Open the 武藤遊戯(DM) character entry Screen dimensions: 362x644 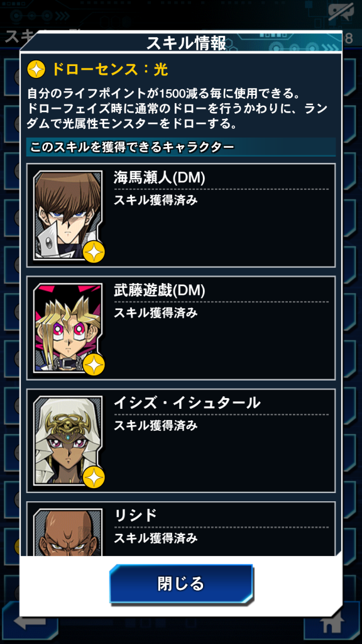[181, 328]
